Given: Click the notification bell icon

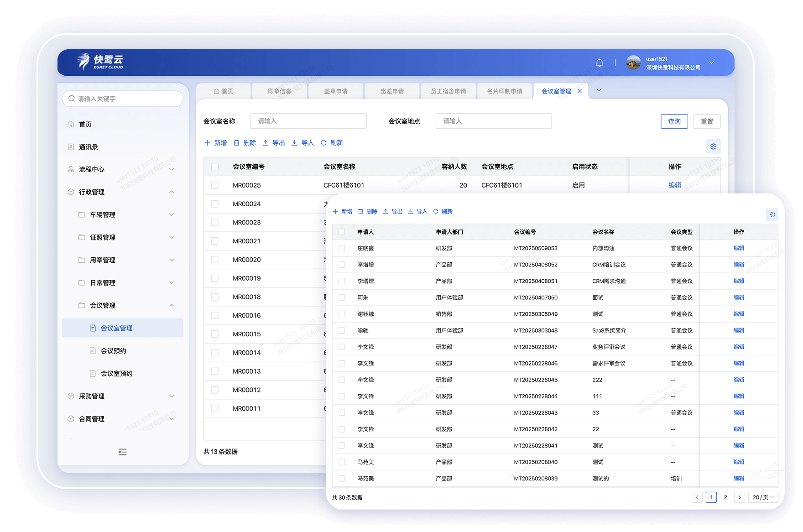Looking at the screenshot, I should (600, 63).
